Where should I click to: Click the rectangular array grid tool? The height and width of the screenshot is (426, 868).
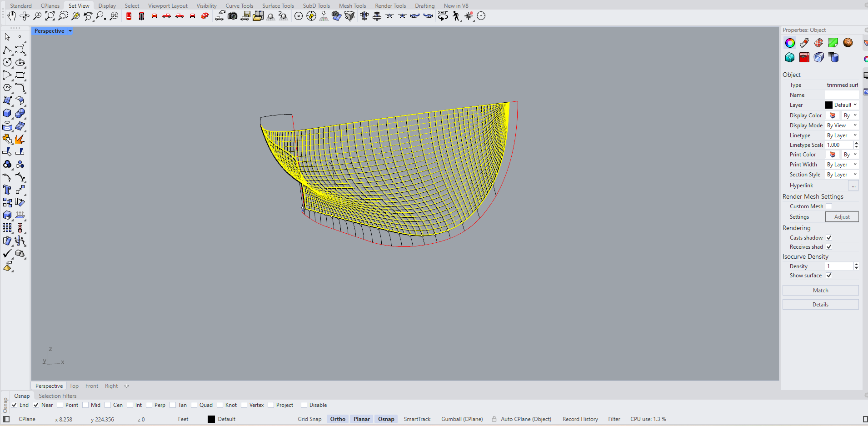point(7,228)
